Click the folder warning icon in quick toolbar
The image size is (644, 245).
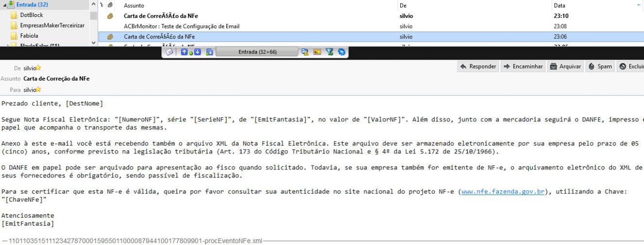tap(305, 52)
